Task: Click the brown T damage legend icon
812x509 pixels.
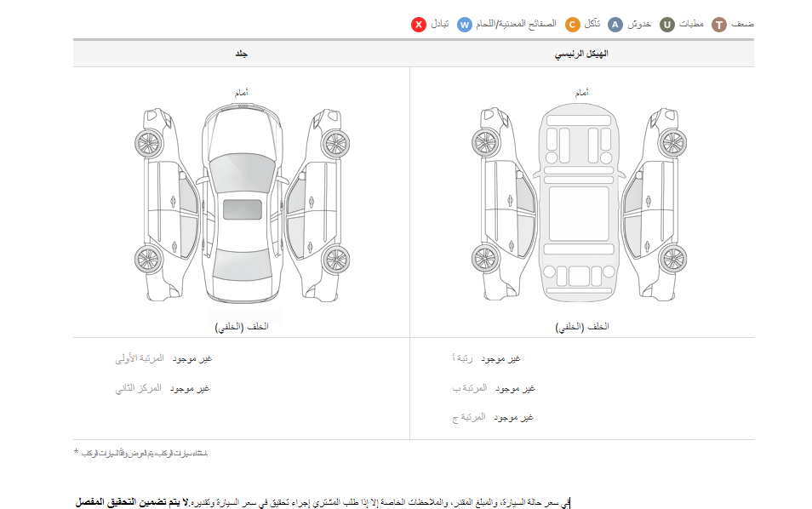Action: (719, 24)
